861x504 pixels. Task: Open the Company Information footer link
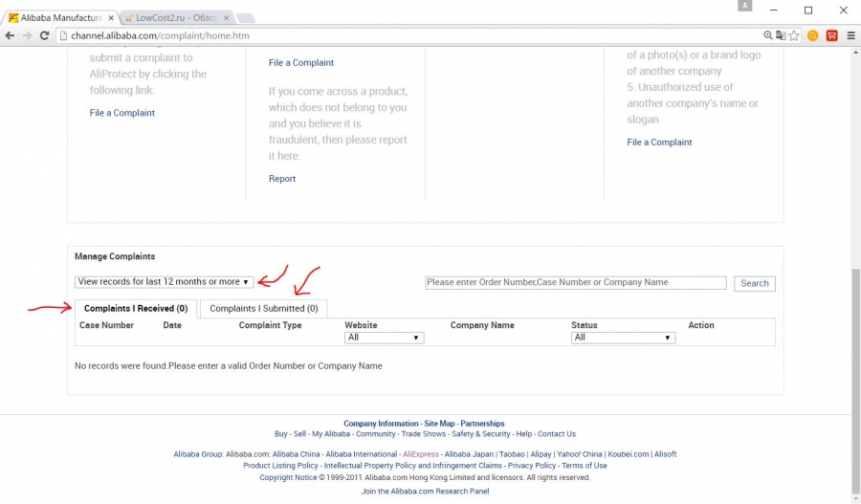(x=381, y=424)
